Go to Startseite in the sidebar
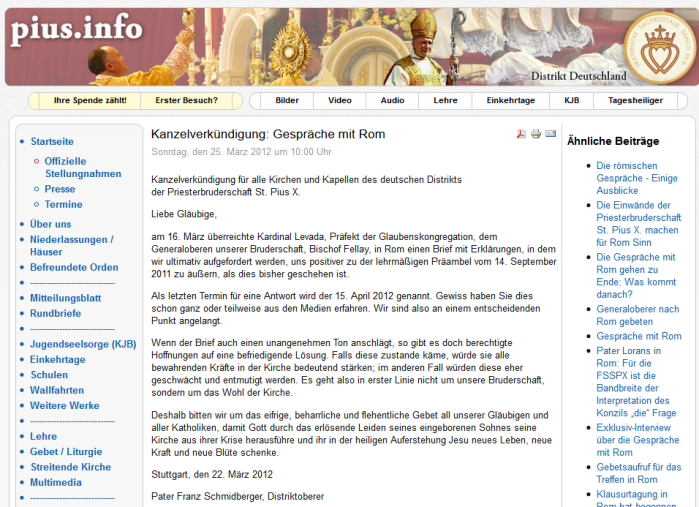This screenshot has height=507, width=699. tap(52, 142)
